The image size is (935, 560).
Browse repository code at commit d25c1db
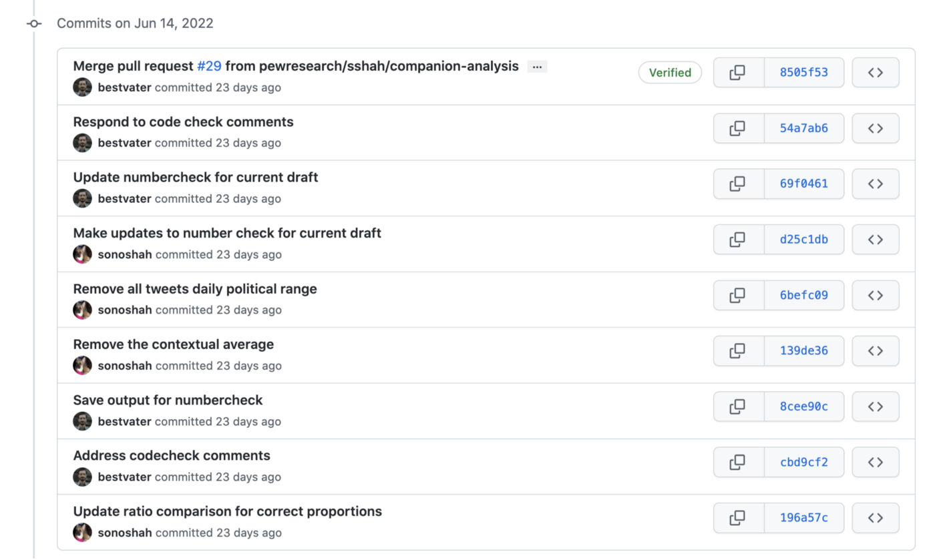pyautogui.click(x=876, y=239)
